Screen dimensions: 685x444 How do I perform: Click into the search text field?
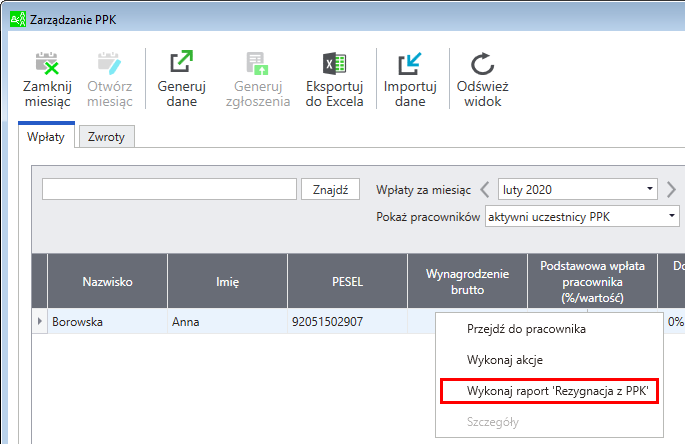pos(170,189)
